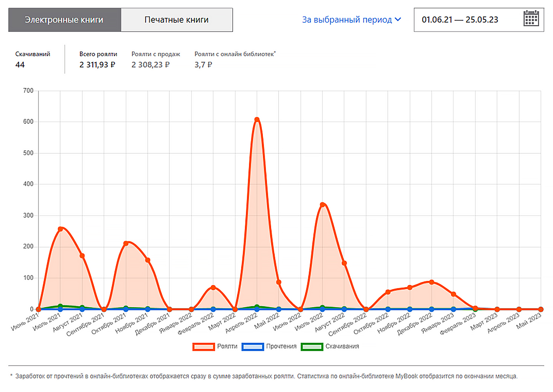Image resolution: width=553 pixels, height=392 pixels.
Task: Click the Октябрь 2022 royalty data point
Action: [x=388, y=292]
